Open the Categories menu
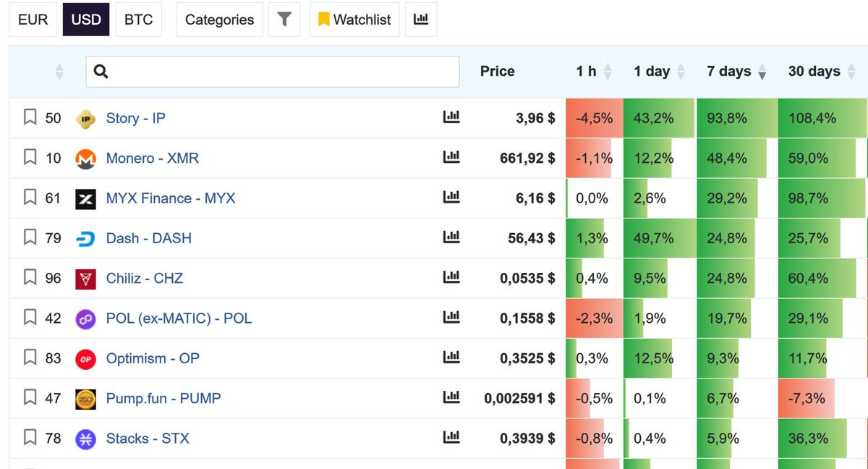This screenshot has width=868, height=469. [x=220, y=20]
